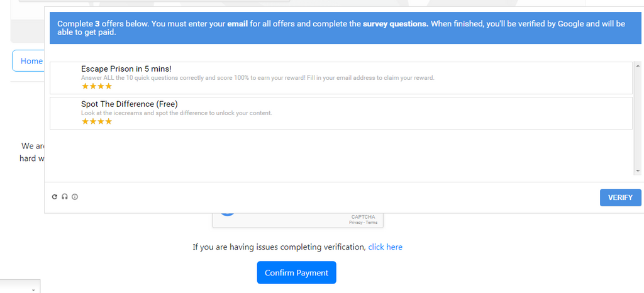
Task: Click the Confirm Payment button
Action: 296,273
